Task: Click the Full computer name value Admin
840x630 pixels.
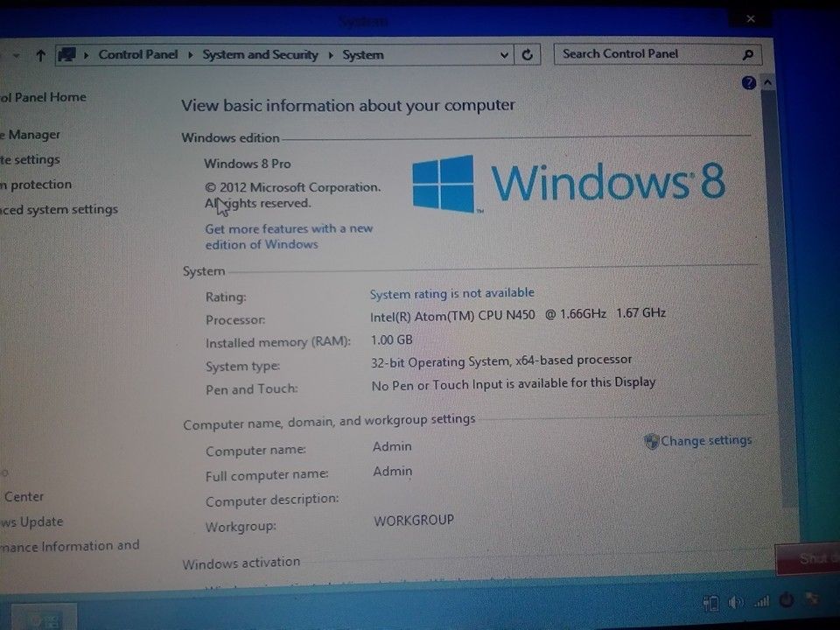Action: 393,472
